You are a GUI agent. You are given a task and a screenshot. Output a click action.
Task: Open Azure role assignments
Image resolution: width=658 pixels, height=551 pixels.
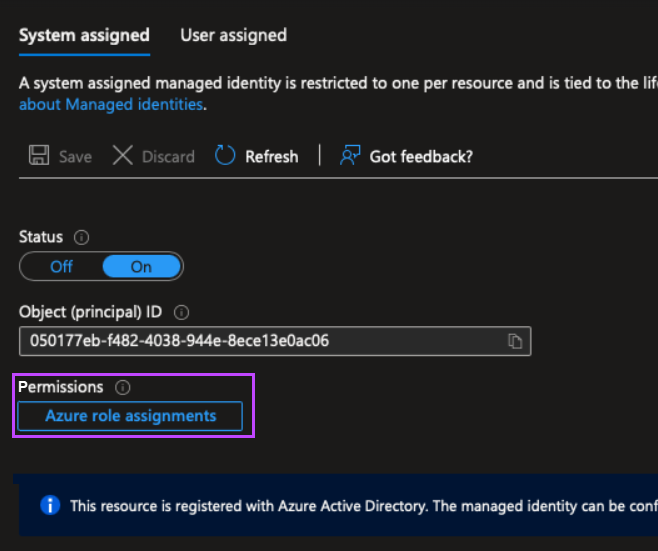pos(130,416)
